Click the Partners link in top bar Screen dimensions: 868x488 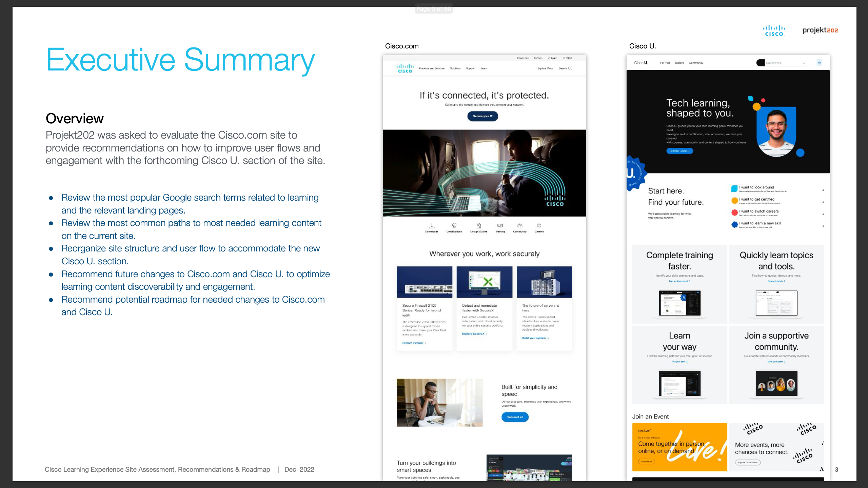click(x=538, y=58)
